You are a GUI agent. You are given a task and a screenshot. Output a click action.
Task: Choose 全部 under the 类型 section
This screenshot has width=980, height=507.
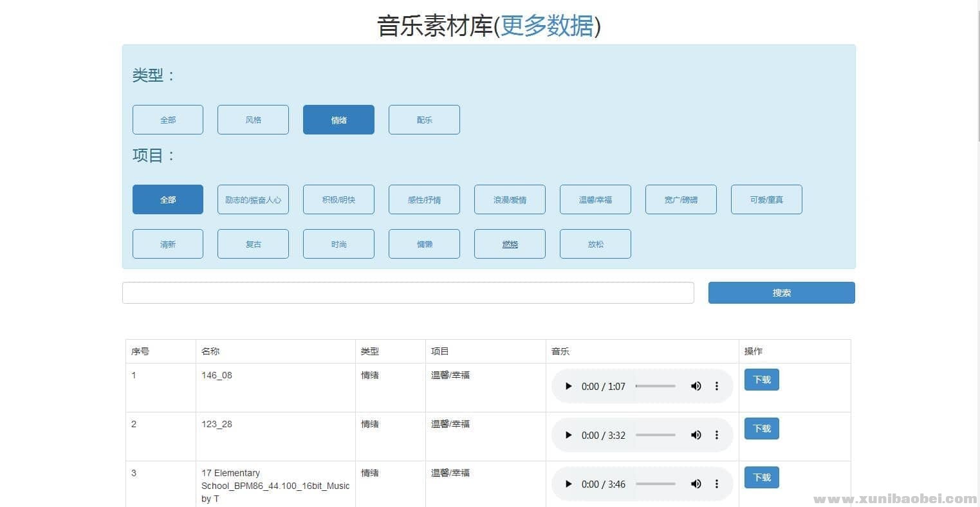click(x=168, y=120)
